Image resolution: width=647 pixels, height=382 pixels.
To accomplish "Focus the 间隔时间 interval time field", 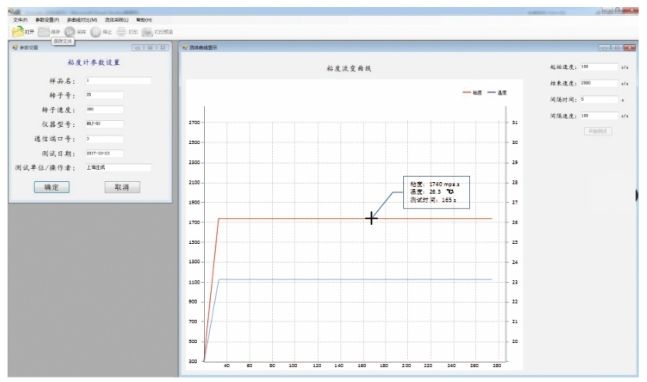I will point(599,99).
